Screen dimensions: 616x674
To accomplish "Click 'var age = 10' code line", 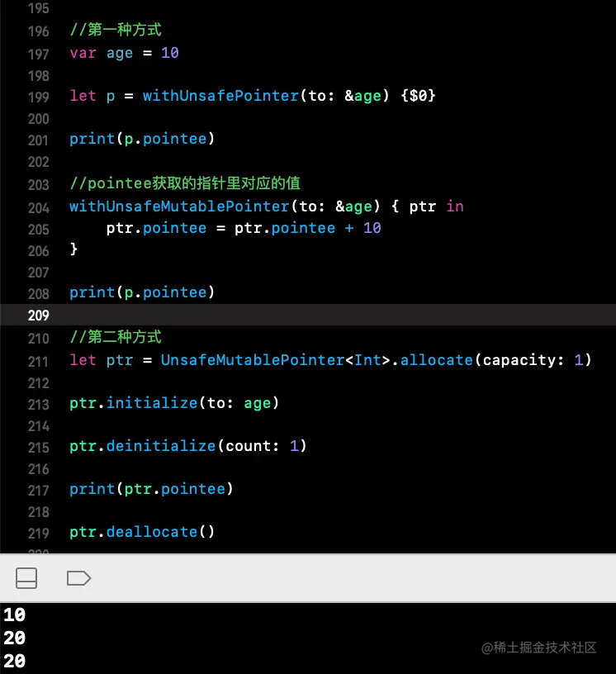I will 124,54.
